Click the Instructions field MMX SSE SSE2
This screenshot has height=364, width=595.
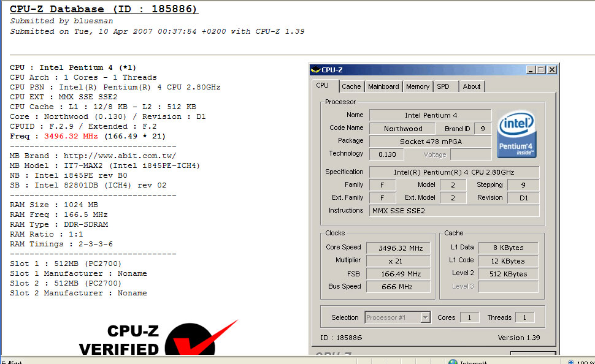pos(454,211)
